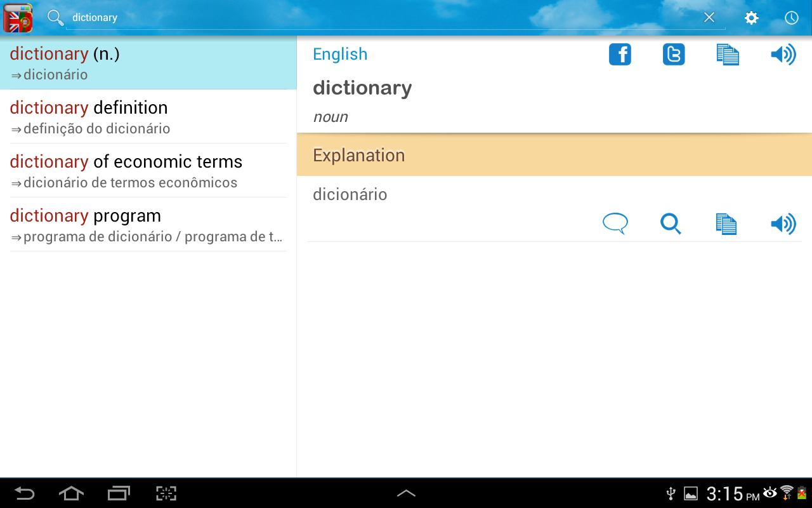Clear the search box with the X
The width and height of the screenshot is (812, 508).
[709, 17]
